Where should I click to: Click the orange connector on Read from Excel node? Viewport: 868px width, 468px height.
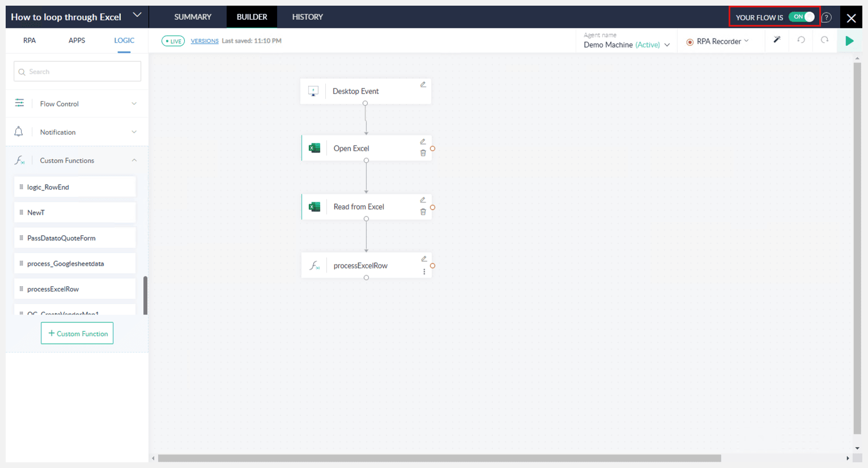[432, 207]
